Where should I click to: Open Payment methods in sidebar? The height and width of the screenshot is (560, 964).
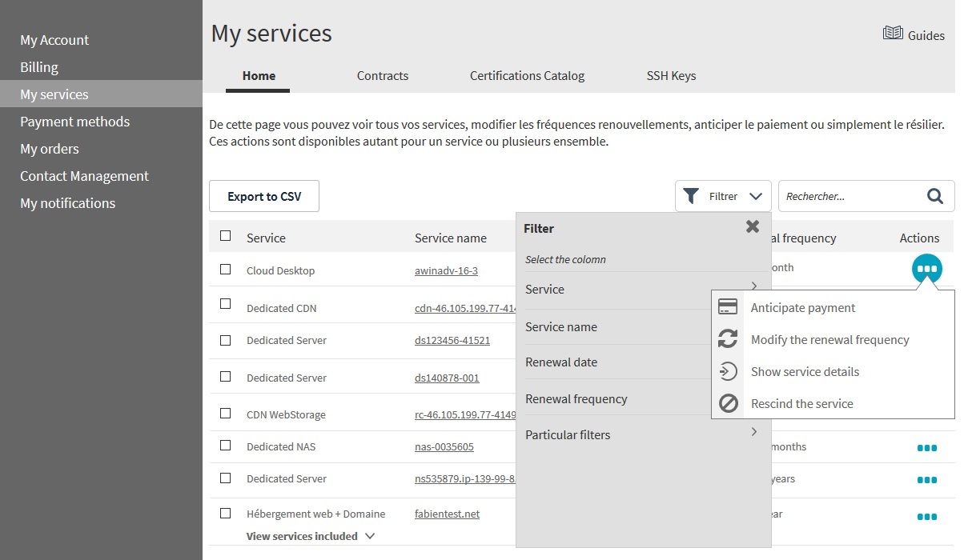tap(74, 122)
